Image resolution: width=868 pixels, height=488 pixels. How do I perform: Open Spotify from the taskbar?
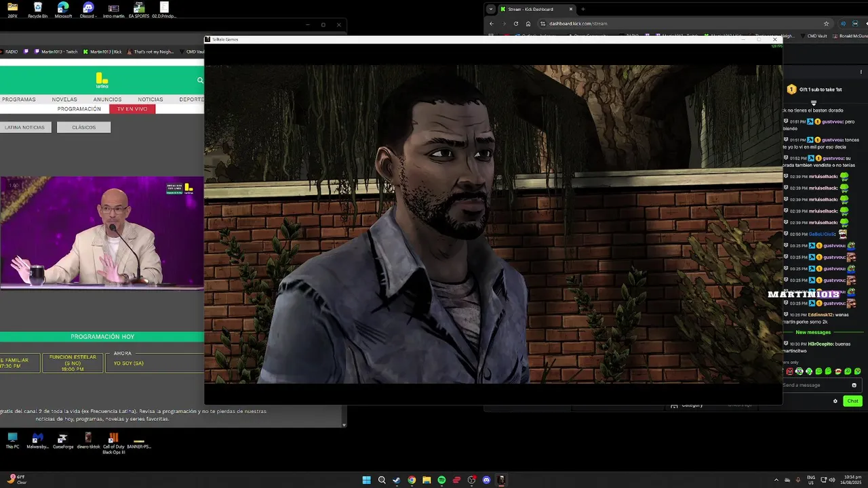(x=441, y=480)
